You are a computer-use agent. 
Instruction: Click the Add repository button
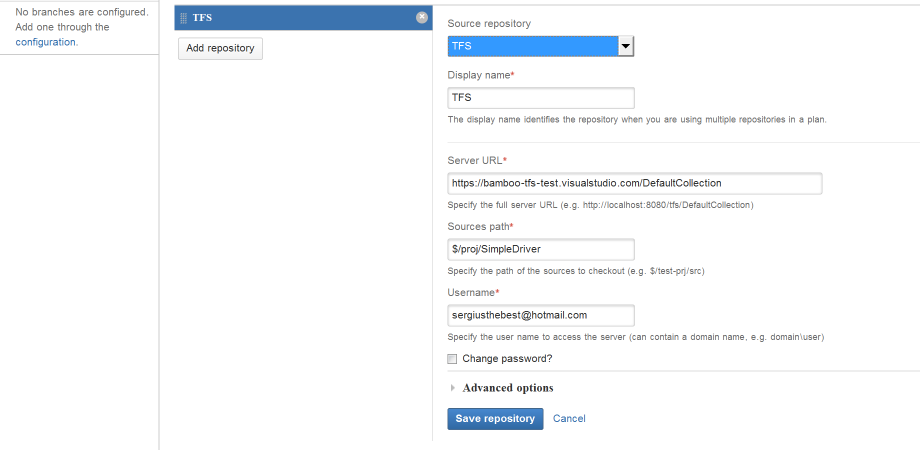(x=220, y=48)
